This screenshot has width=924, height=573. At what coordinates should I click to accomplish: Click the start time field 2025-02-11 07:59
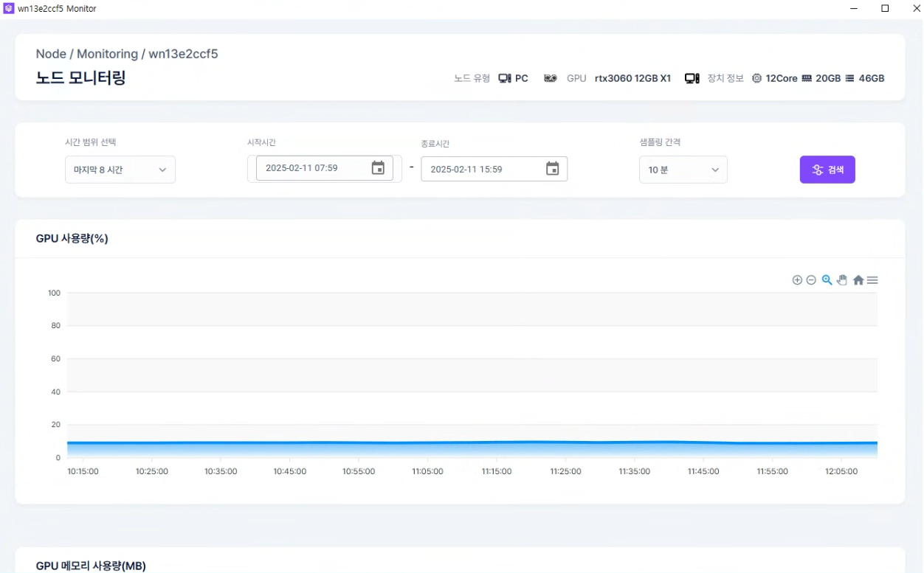[x=310, y=168]
